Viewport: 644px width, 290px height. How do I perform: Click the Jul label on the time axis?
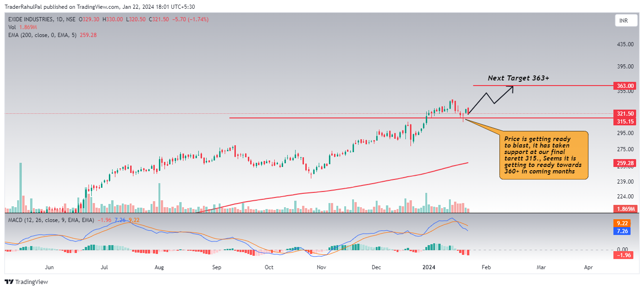click(104, 267)
